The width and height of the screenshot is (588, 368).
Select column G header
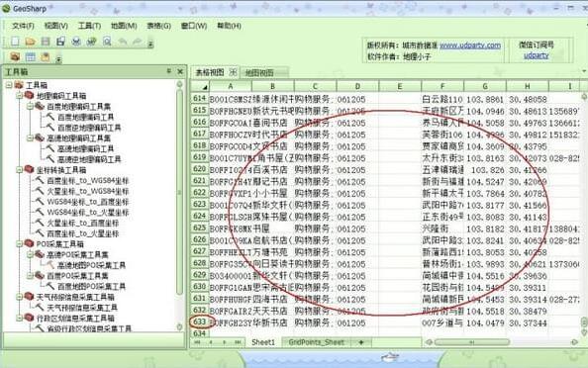point(485,87)
